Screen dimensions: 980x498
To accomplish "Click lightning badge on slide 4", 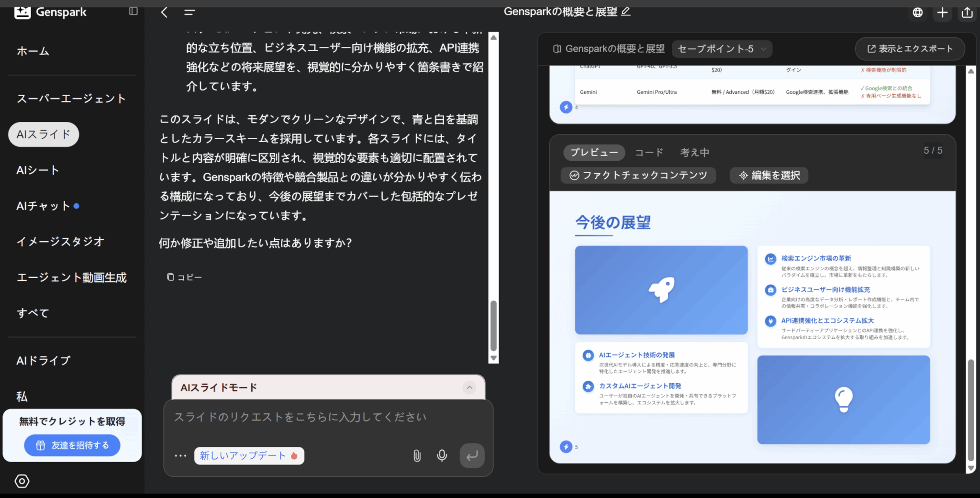I will click(566, 107).
